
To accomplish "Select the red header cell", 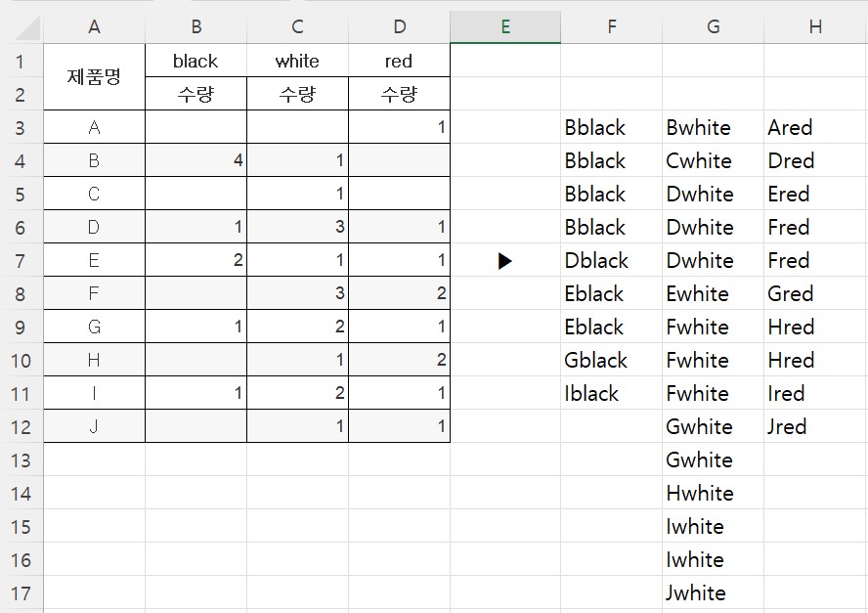I will click(399, 61).
